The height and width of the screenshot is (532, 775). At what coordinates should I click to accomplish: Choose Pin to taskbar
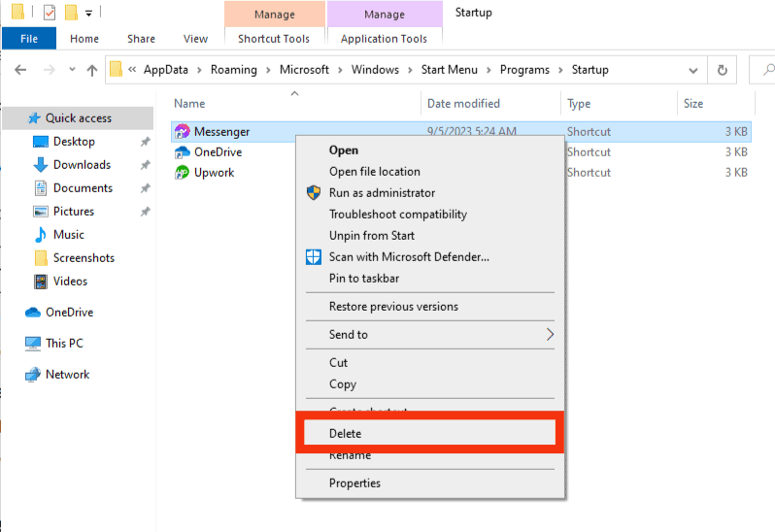pyautogui.click(x=430, y=278)
